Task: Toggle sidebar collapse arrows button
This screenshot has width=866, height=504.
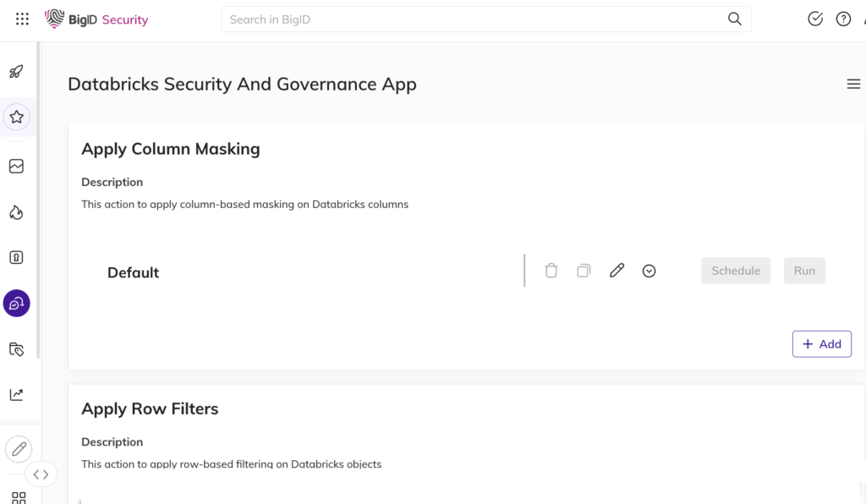Action: (41, 474)
